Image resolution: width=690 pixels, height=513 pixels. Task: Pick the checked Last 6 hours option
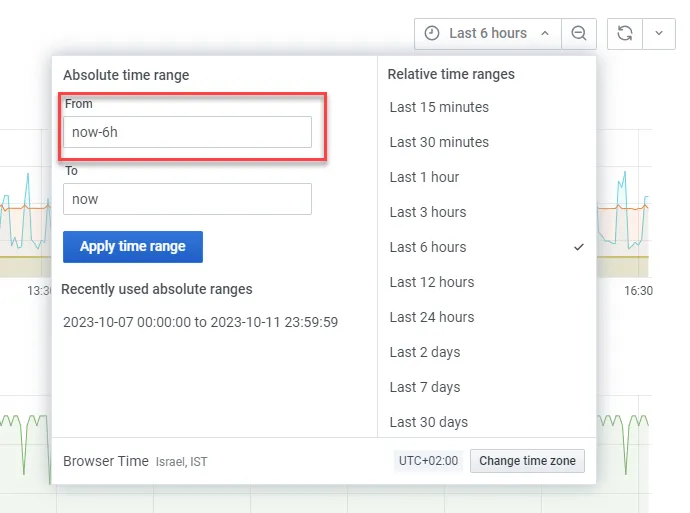tap(487, 247)
